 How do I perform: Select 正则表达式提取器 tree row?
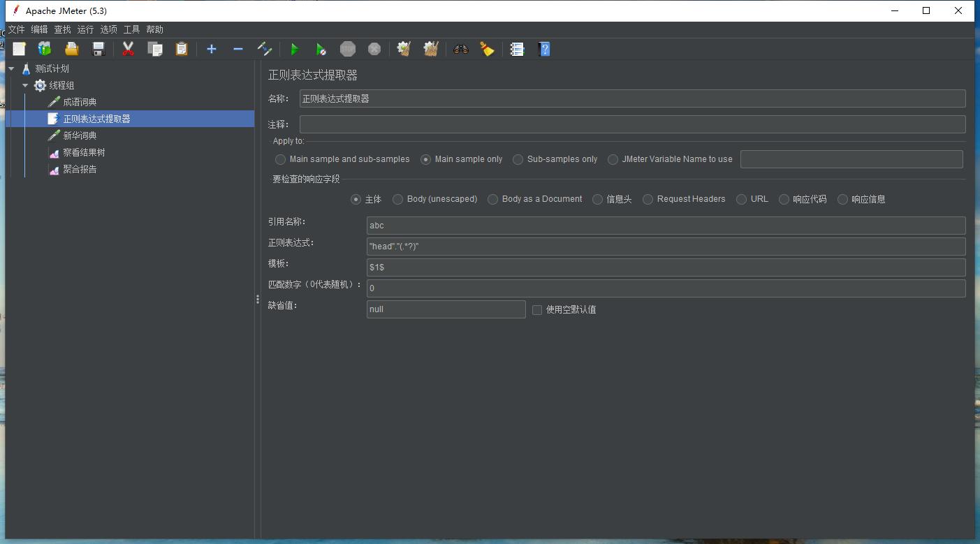[130, 119]
